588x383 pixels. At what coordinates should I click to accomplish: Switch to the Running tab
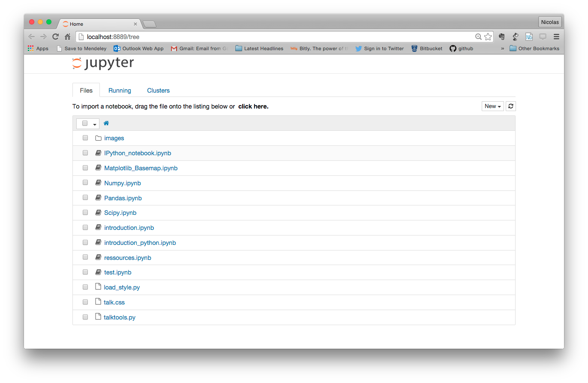120,90
